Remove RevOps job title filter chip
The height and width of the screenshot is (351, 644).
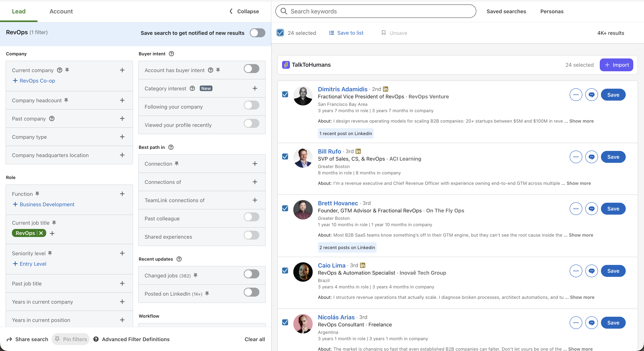point(41,233)
